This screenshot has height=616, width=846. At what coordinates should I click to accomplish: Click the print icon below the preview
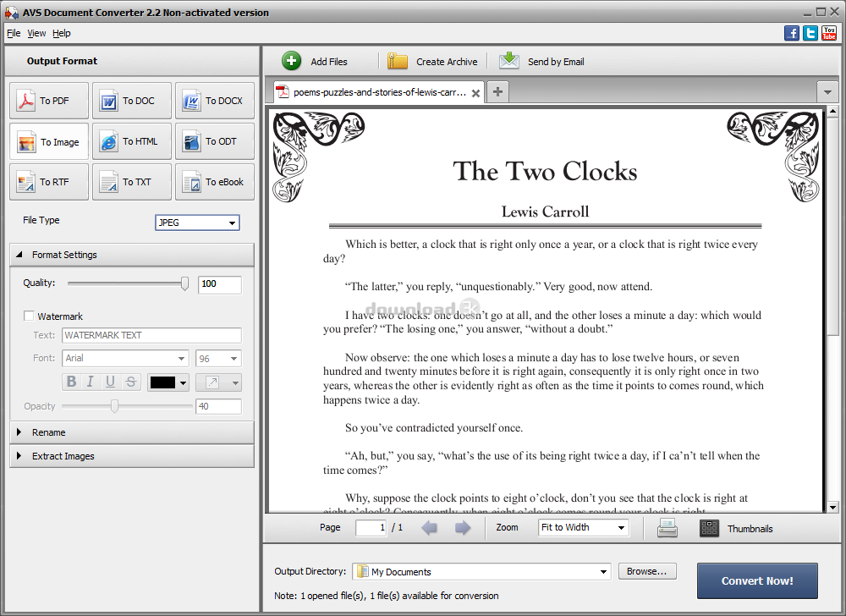(x=667, y=528)
